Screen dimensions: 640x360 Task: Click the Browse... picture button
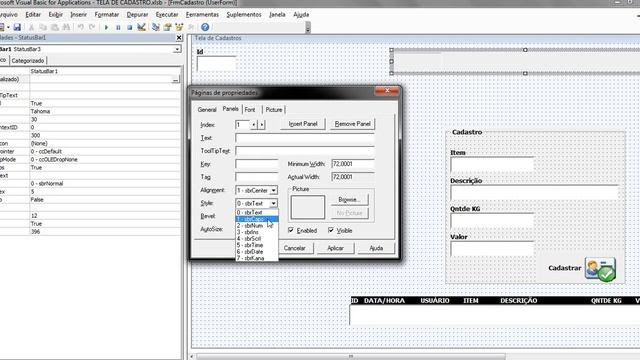click(349, 200)
